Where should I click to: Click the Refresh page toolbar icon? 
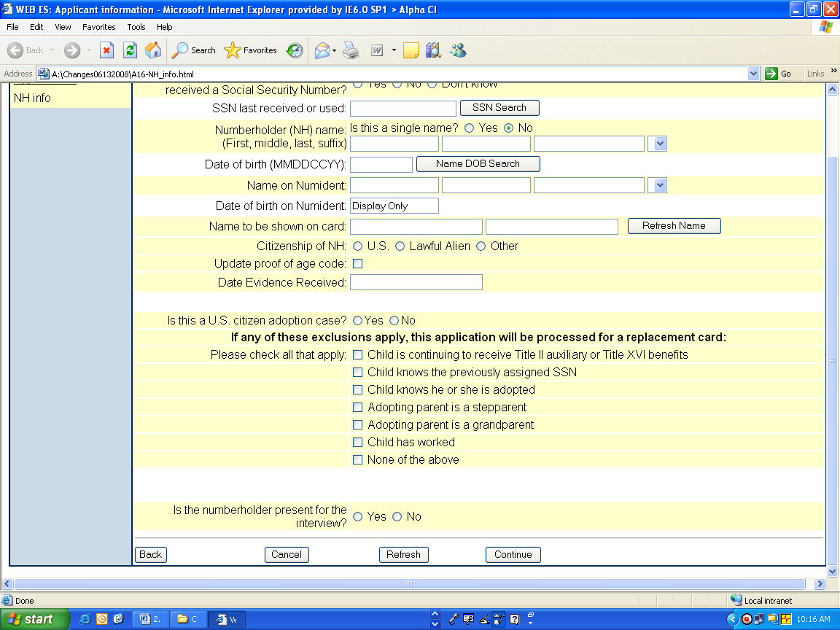coord(130,50)
